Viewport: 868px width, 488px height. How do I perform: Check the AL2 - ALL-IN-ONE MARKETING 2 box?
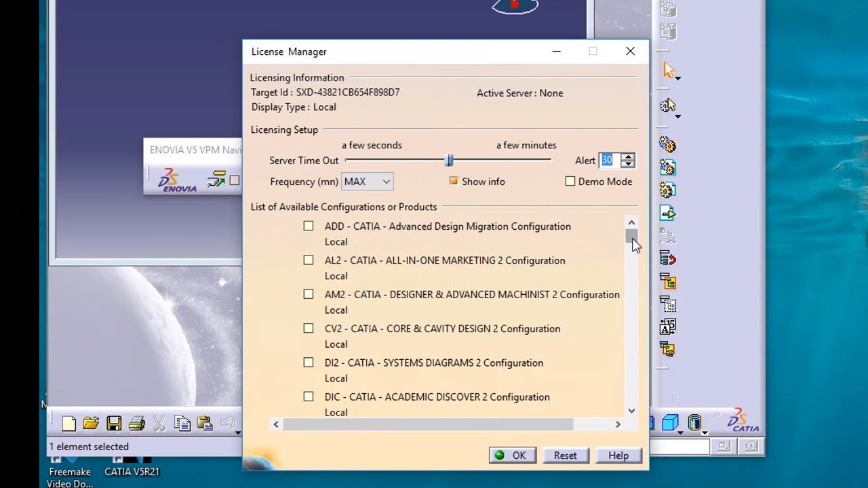[309, 260]
